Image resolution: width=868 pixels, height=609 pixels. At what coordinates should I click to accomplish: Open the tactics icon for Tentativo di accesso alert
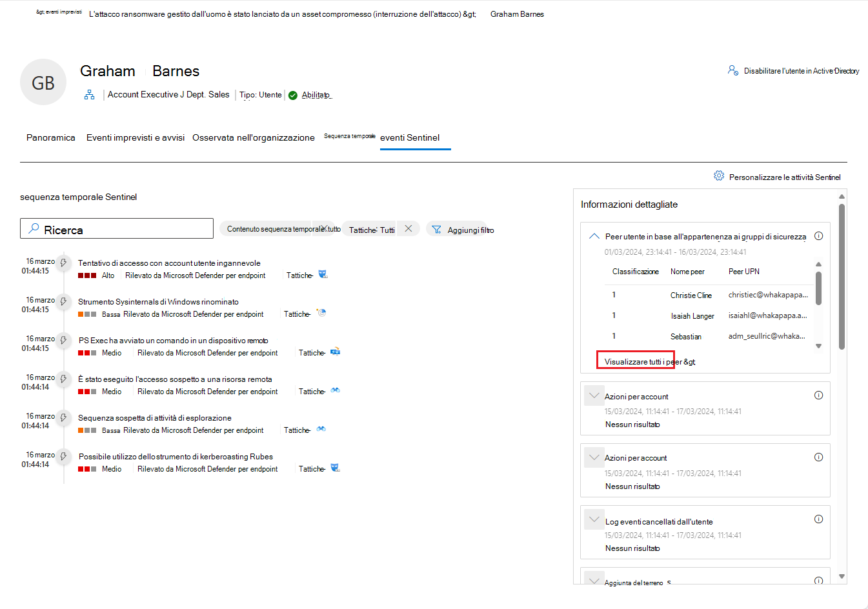(323, 274)
